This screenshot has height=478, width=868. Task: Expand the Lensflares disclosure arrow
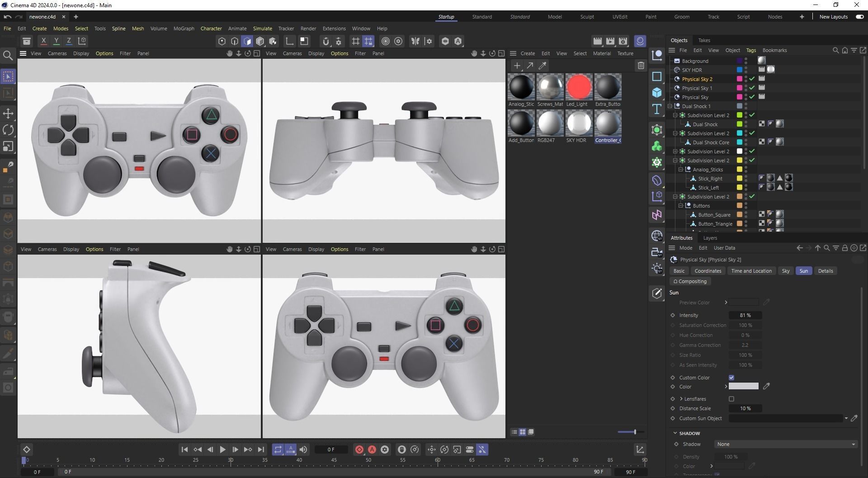click(681, 399)
